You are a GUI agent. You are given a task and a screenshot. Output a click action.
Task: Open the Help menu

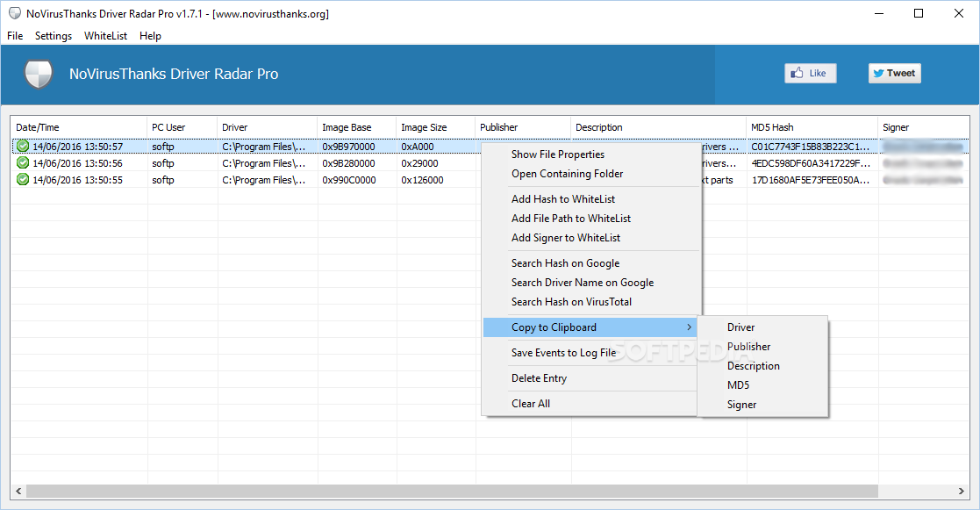150,36
